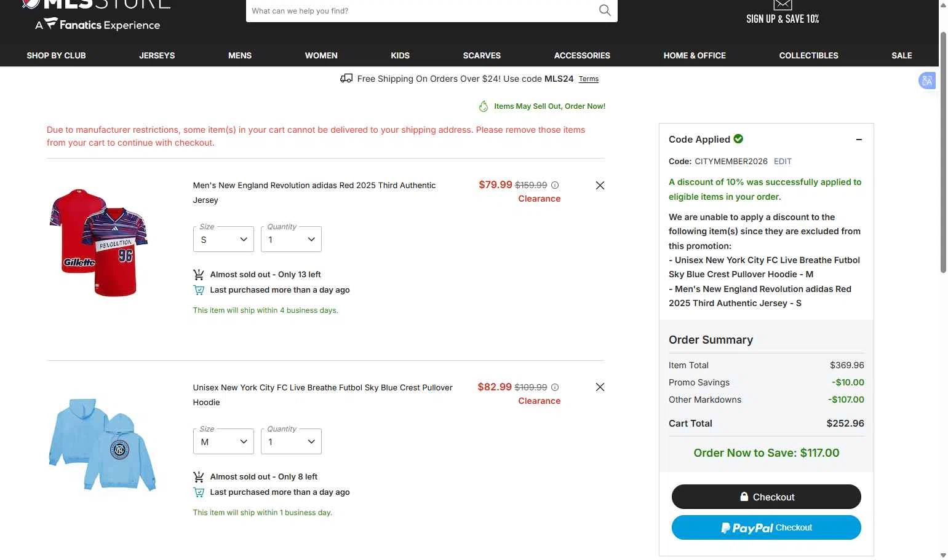The height and width of the screenshot is (560, 948).
Task: Click the PayPal Checkout button
Action: point(767,527)
